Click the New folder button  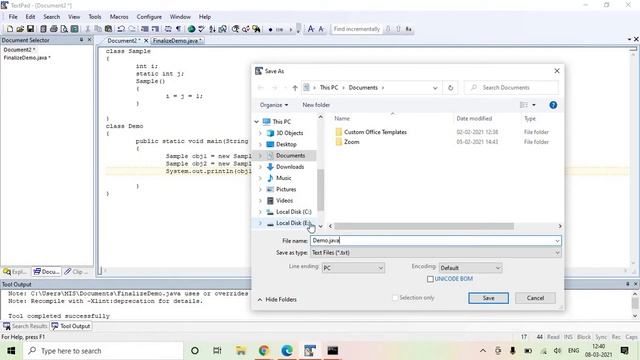316,105
